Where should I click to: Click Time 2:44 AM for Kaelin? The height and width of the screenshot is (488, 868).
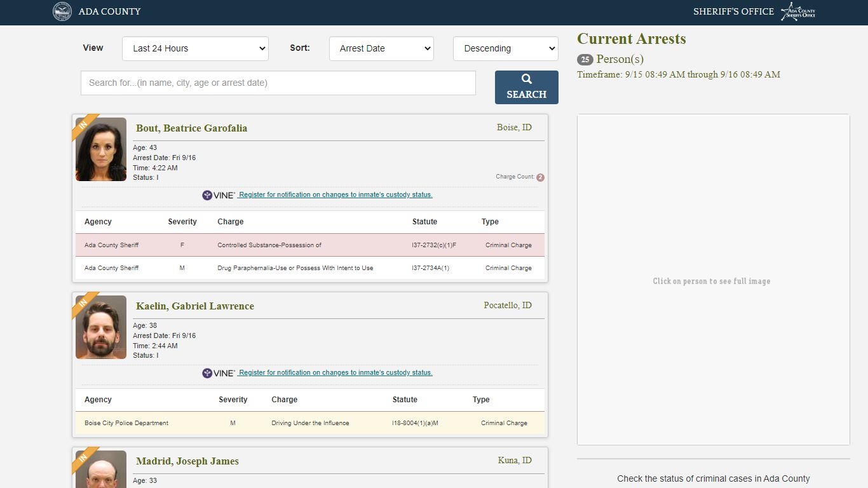155,346
